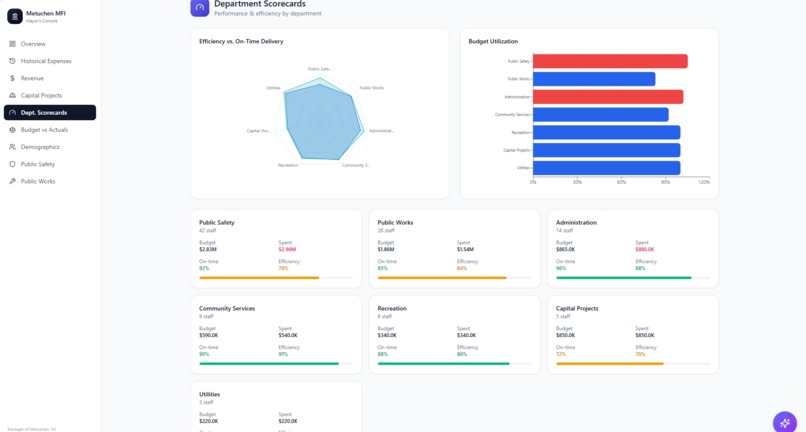
Task: Open the purple sparkle assistant button
Action: tap(784, 422)
